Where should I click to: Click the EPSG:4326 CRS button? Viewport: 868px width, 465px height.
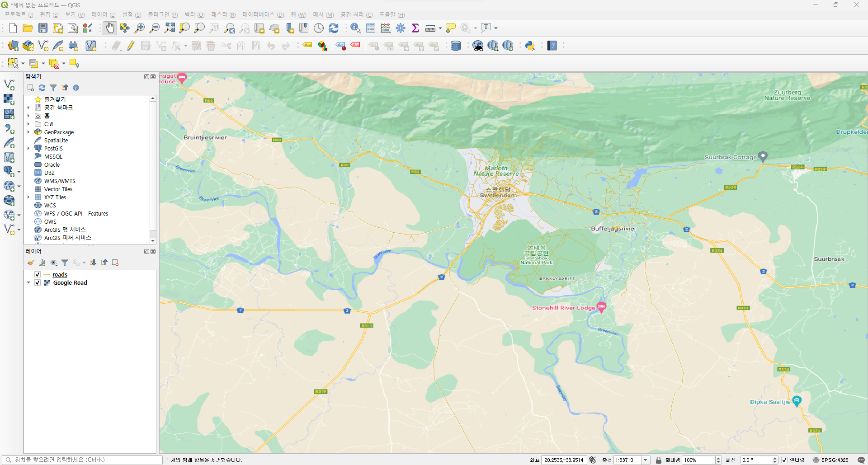tap(830, 460)
